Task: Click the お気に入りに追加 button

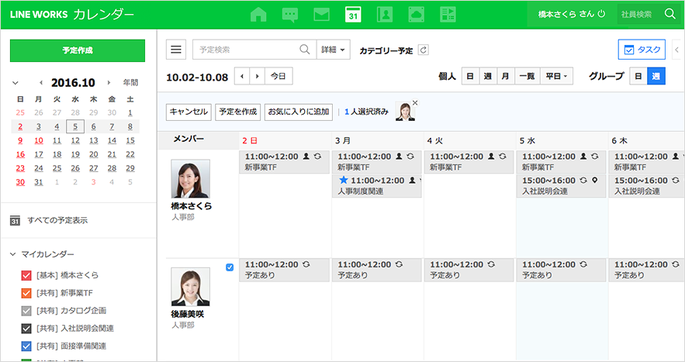Action: (298, 112)
